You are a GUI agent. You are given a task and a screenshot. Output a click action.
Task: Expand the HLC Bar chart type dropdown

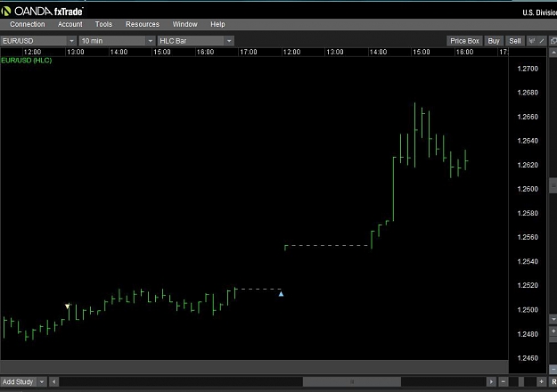click(x=229, y=41)
